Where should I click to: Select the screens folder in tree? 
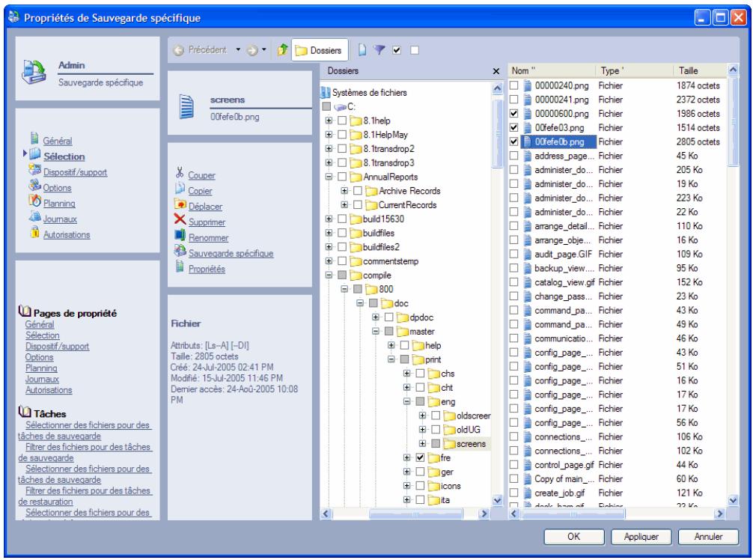pyautogui.click(x=471, y=444)
